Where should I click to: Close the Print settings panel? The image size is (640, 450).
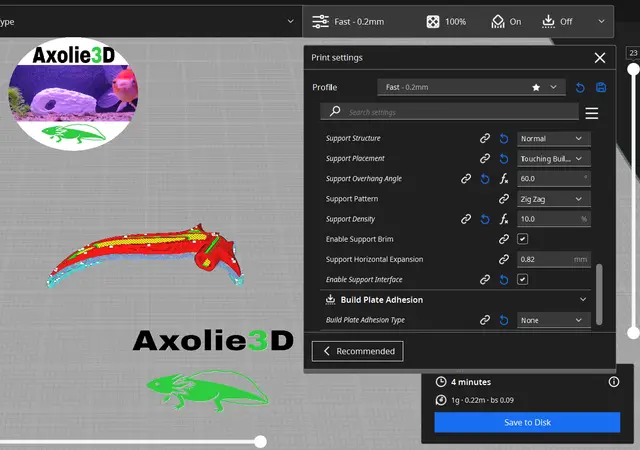(x=600, y=58)
